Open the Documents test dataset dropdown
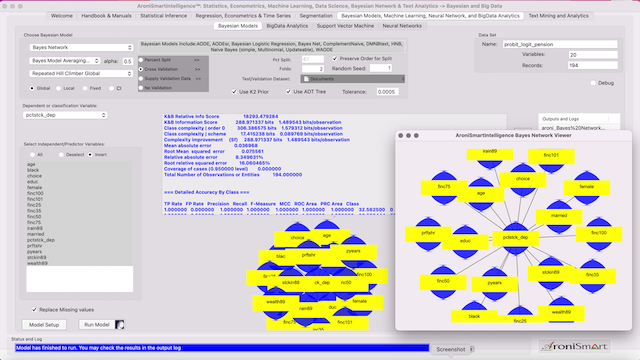 click(353, 79)
